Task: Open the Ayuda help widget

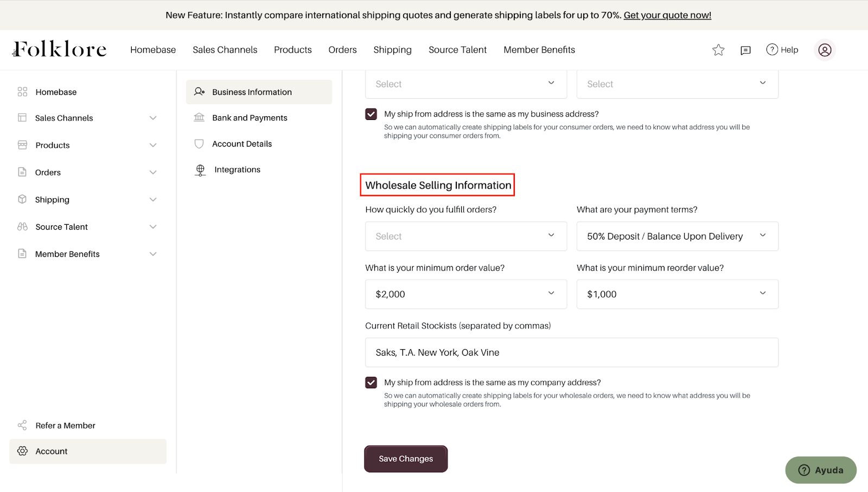Action: [x=820, y=470]
